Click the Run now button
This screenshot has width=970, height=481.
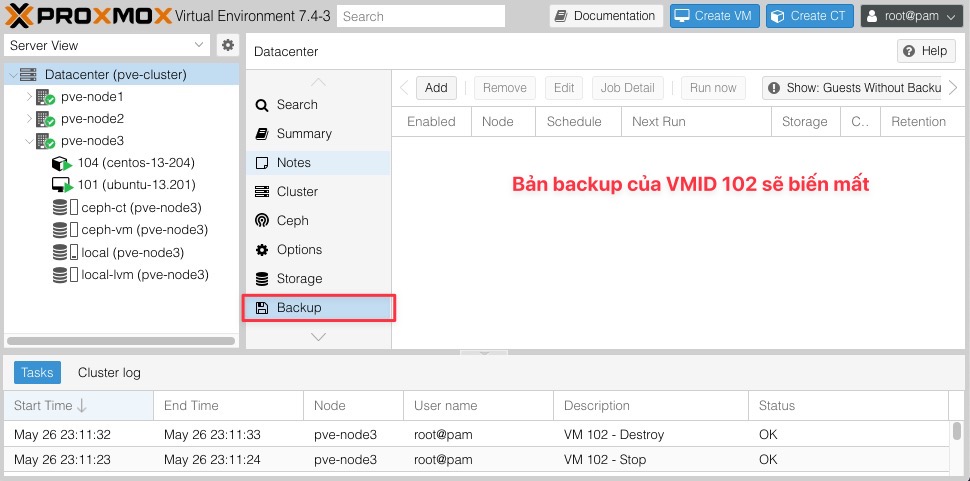coord(713,88)
